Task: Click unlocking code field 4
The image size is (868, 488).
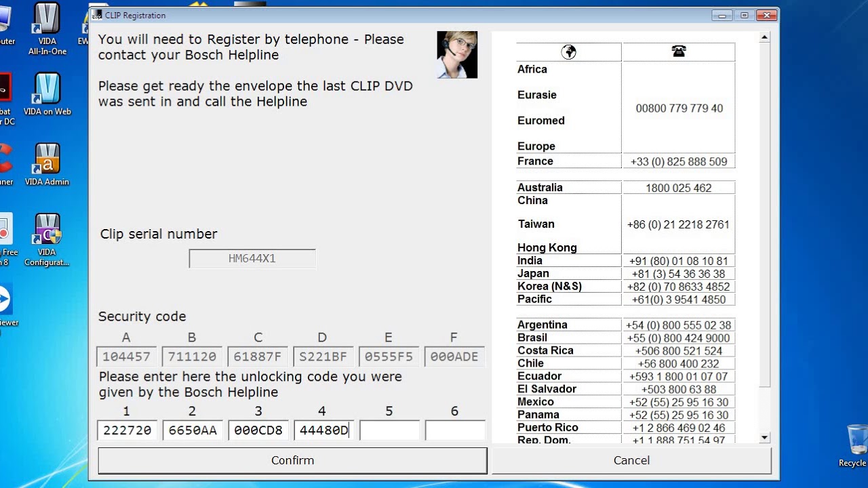Action: (x=323, y=430)
